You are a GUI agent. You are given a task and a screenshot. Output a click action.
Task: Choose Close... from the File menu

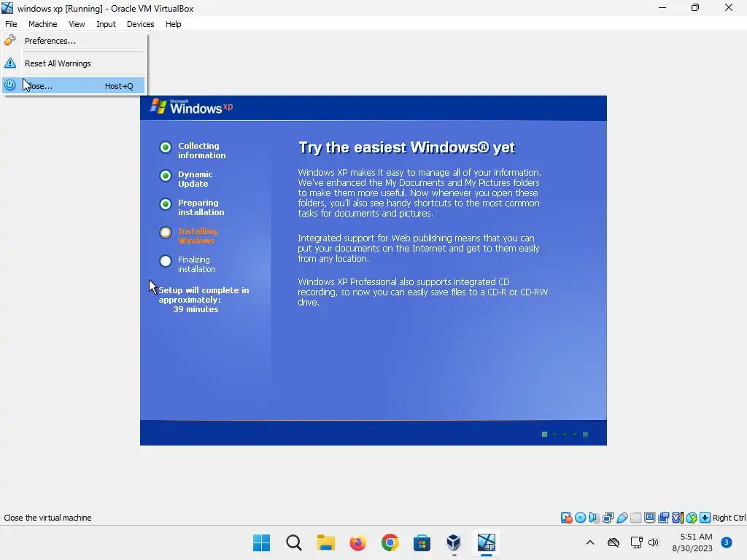coord(74,86)
